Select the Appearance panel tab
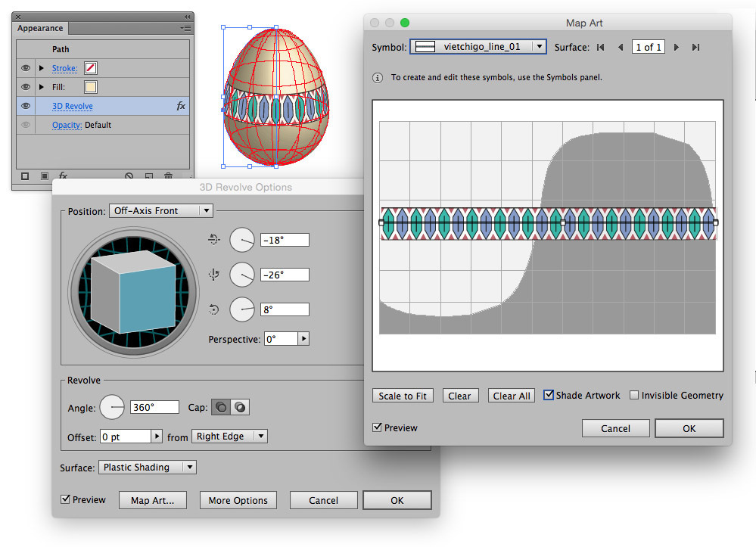 pos(41,28)
